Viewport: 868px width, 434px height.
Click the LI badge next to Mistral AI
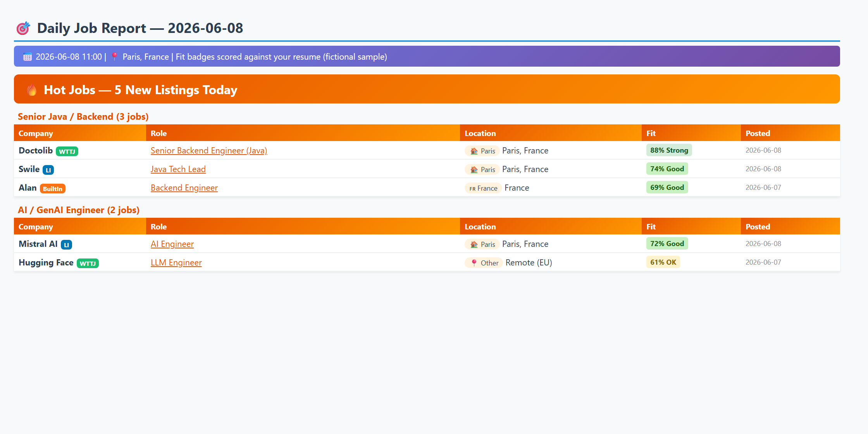coord(66,245)
